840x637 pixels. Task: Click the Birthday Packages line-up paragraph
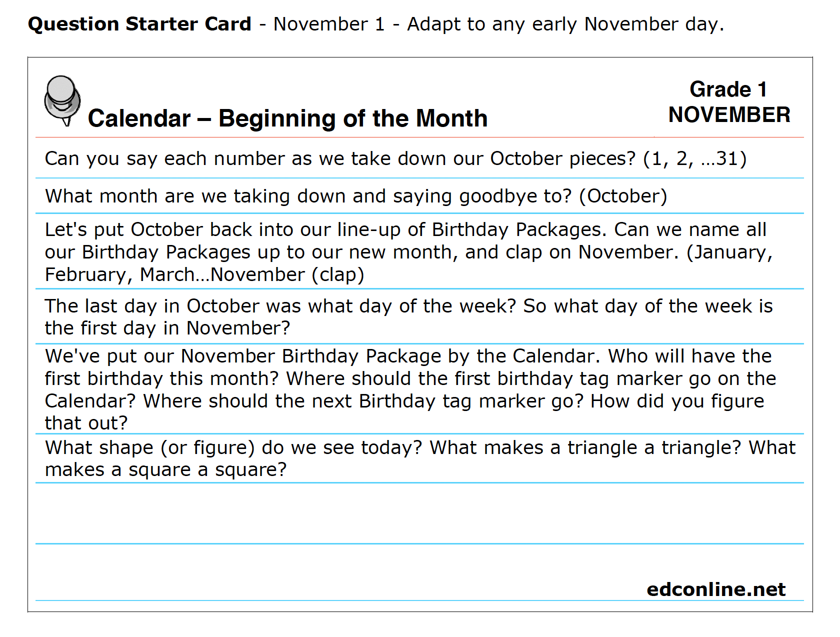pos(419,251)
